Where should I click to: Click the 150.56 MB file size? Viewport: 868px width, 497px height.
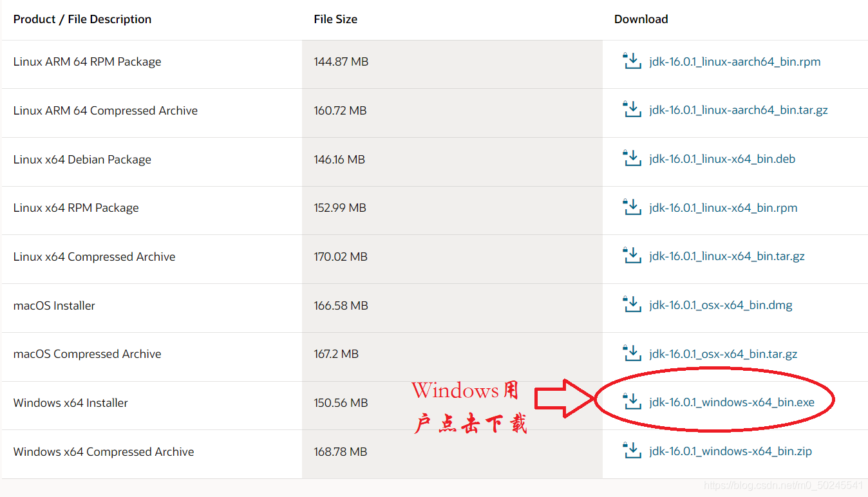tap(341, 403)
